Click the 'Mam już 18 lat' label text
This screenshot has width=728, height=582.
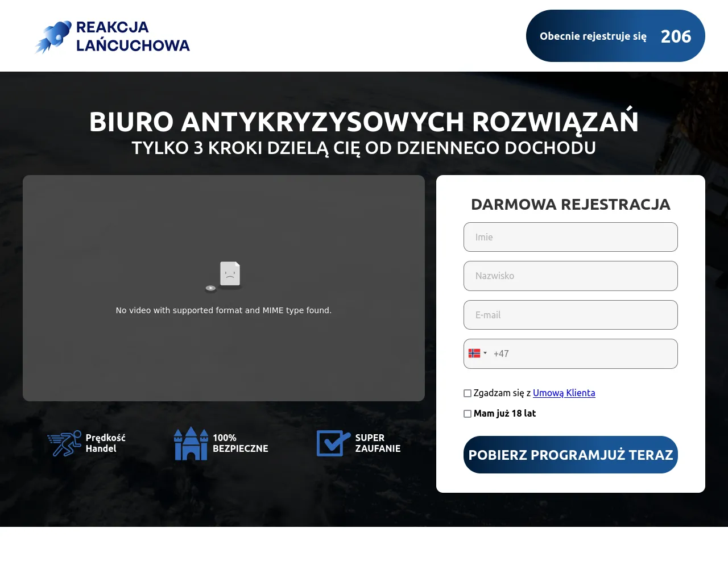(x=504, y=414)
